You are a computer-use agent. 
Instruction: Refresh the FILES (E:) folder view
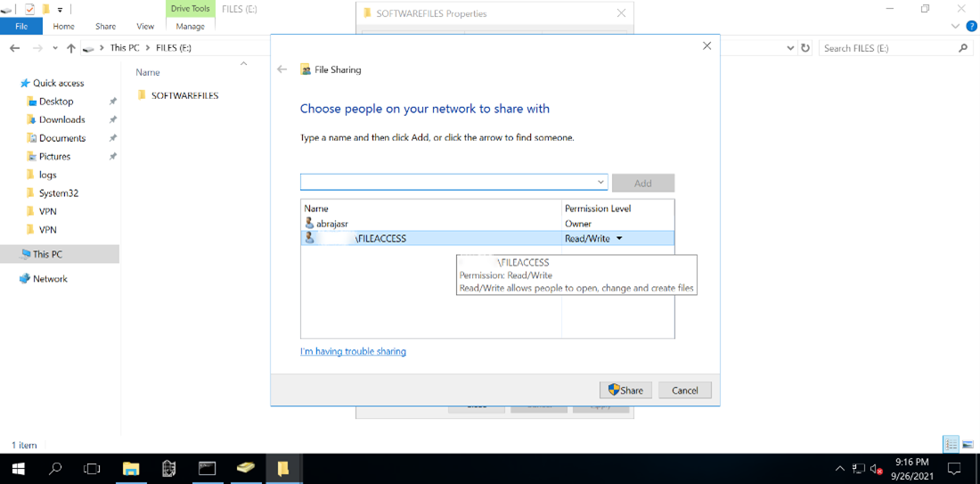tap(805, 48)
